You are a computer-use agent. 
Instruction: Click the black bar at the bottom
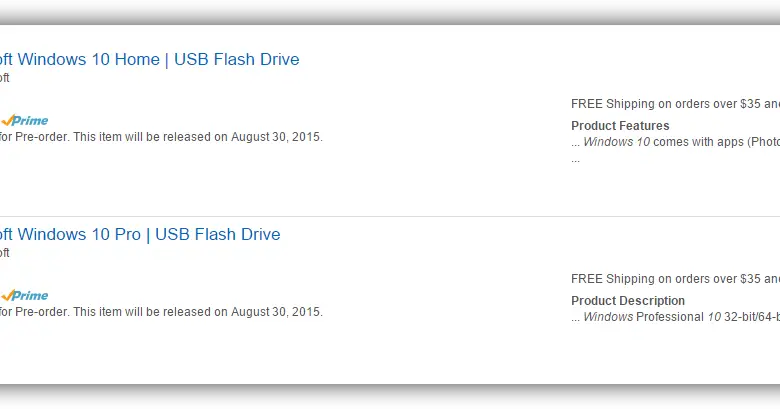tap(390, 396)
